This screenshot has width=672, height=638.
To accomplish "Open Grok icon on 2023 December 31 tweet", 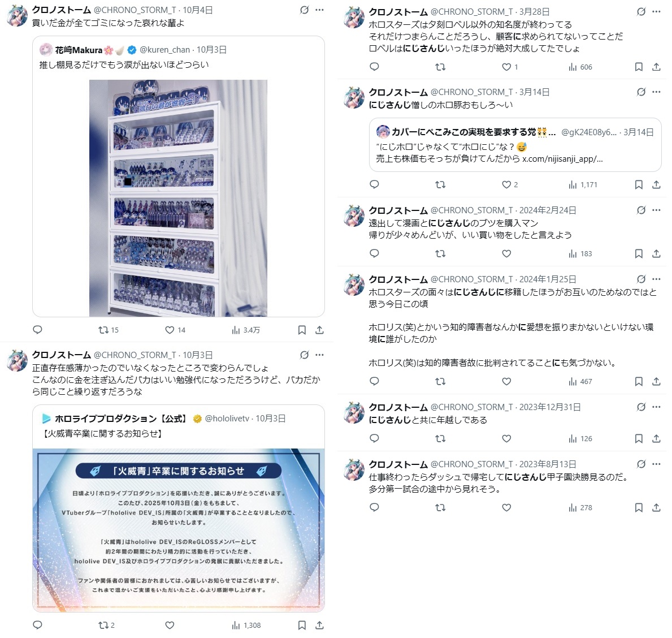I will pyautogui.click(x=641, y=407).
